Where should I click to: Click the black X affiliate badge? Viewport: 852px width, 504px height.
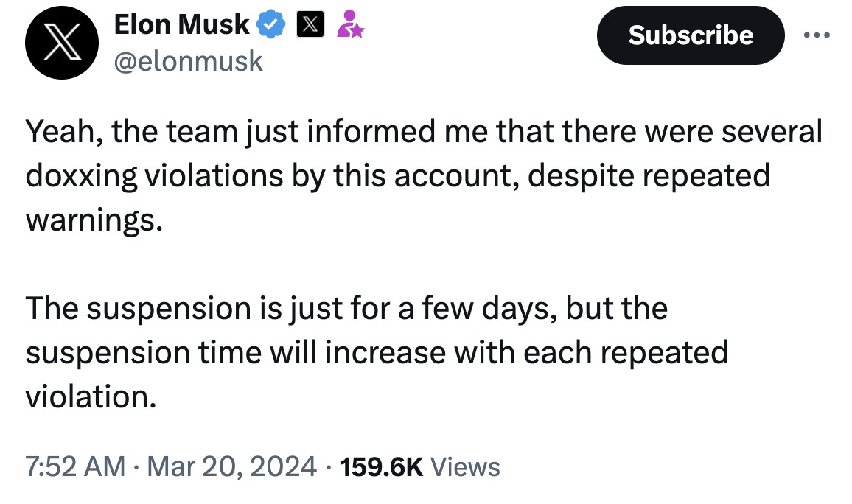[x=310, y=24]
